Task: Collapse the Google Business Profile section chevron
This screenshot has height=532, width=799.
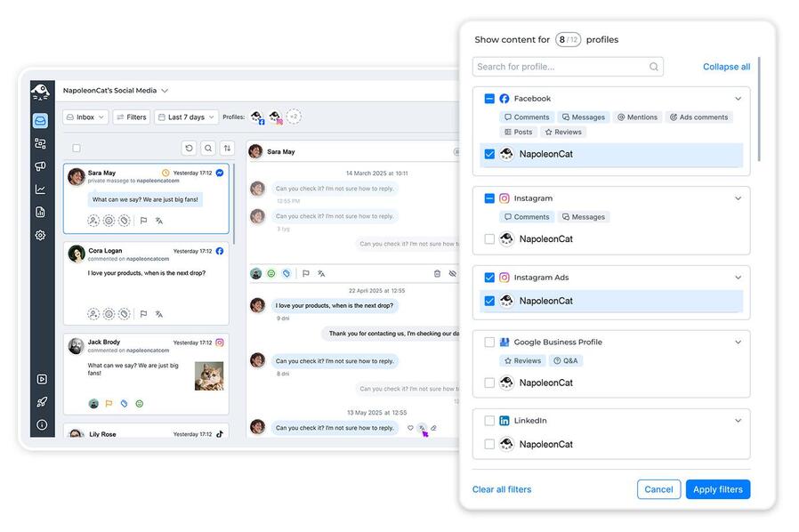Action: [x=738, y=342]
